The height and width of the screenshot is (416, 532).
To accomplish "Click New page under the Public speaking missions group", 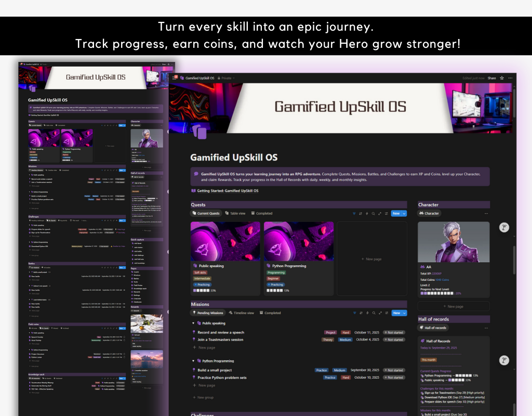I will coord(204,347).
